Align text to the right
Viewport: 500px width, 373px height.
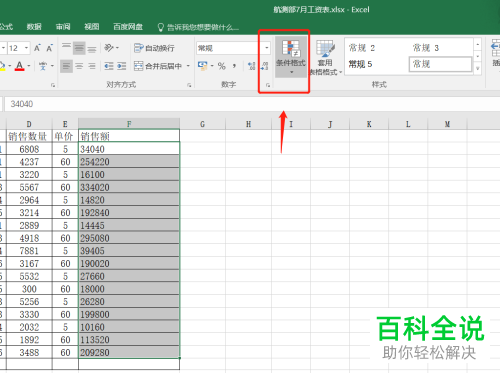[92, 66]
